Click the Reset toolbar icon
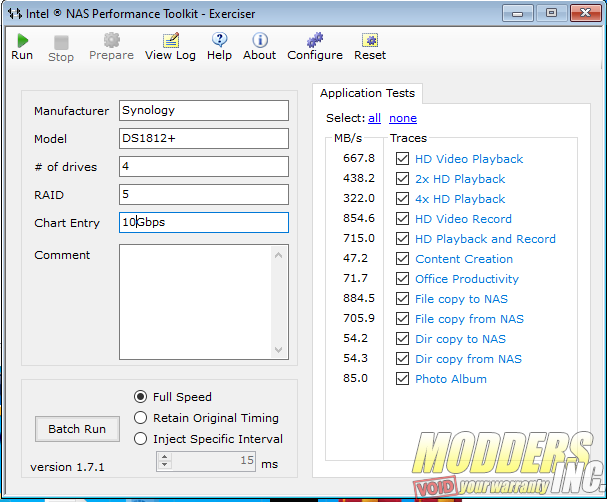The image size is (607, 502). (370, 40)
